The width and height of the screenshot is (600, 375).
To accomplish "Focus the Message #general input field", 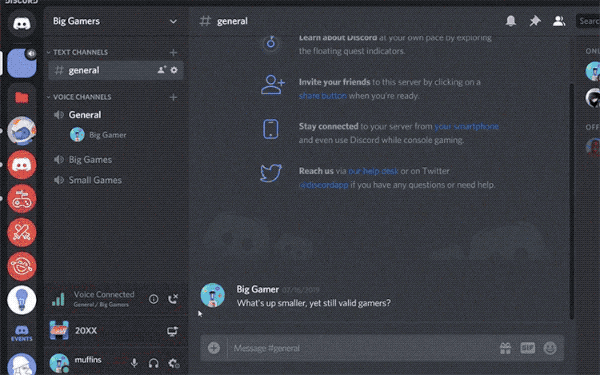I will (364, 348).
